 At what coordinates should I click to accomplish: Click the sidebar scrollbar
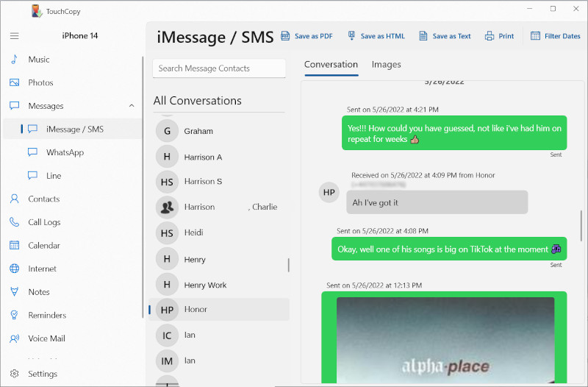point(143,187)
